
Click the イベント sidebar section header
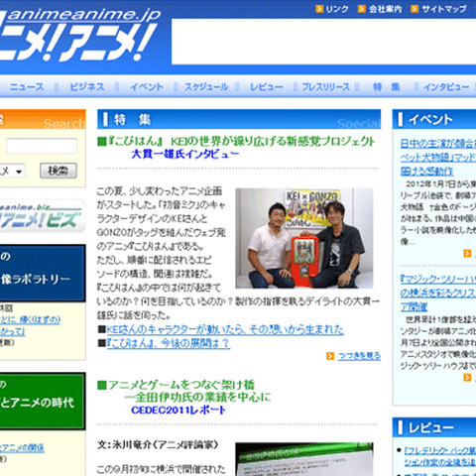point(434,119)
